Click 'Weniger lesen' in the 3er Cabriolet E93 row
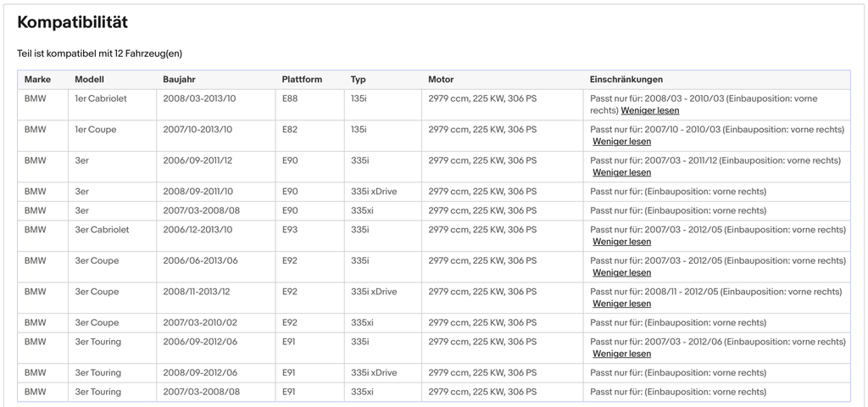The width and height of the screenshot is (868, 407). (621, 242)
